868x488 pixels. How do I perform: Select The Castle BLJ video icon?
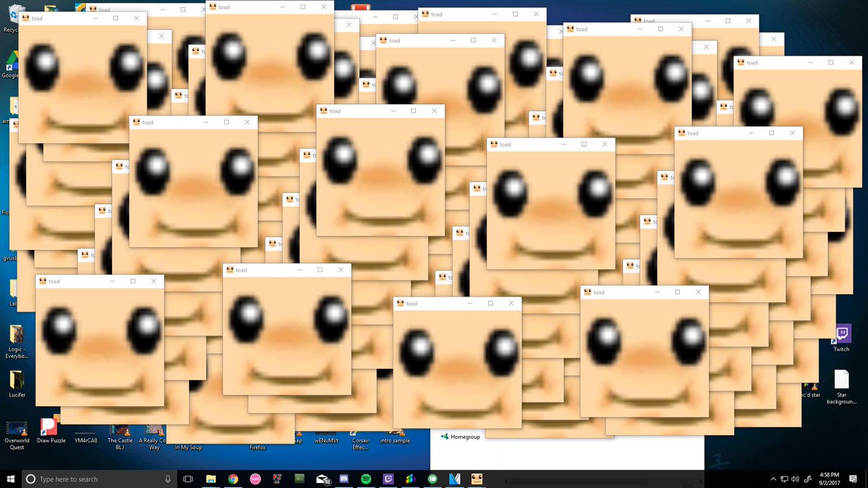(119, 438)
